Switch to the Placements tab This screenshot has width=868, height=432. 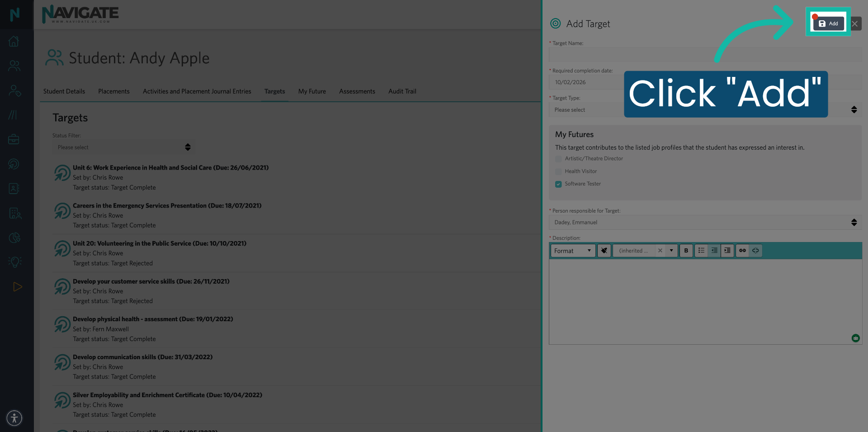(x=114, y=91)
